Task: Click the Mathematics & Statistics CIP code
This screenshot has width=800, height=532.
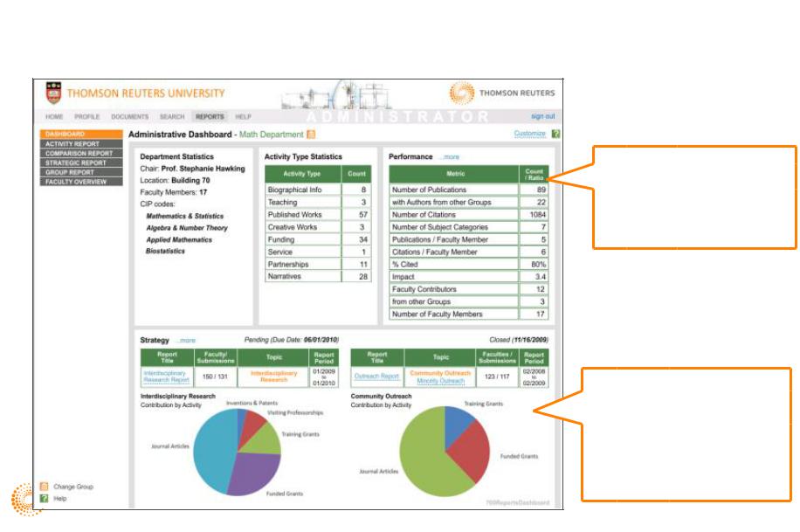Action: (x=184, y=217)
